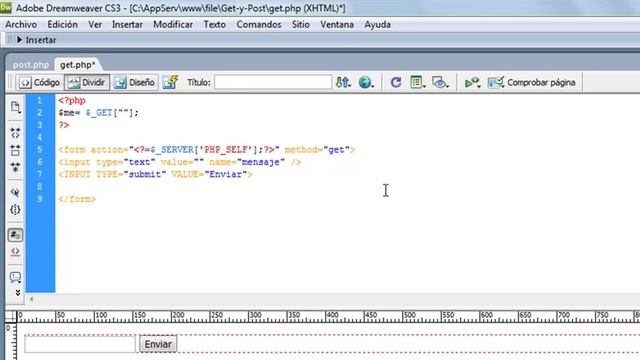
Task: Open the Comandos menu
Action: pos(259,24)
